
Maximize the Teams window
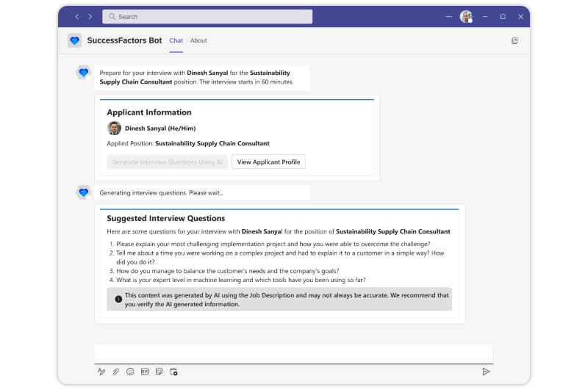[503, 16]
